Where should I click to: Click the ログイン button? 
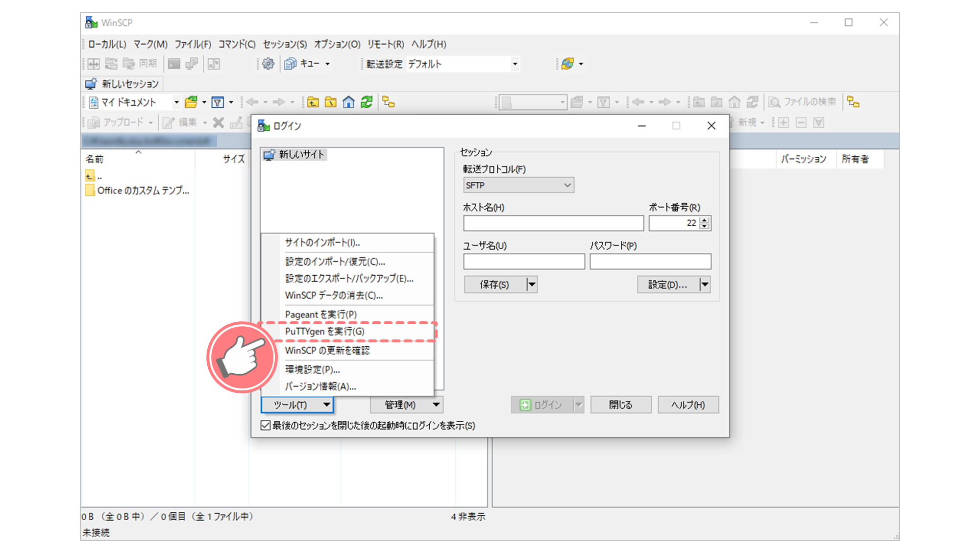(542, 405)
